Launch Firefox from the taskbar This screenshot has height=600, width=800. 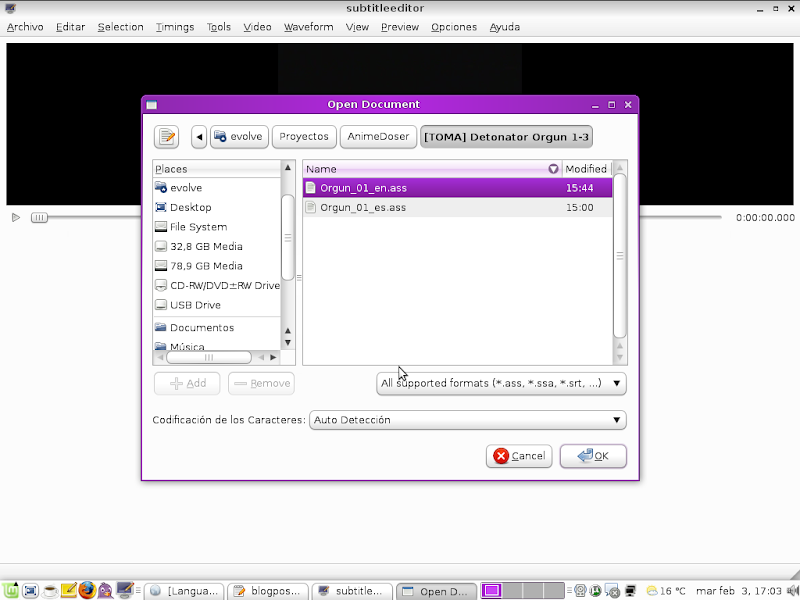(87, 590)
